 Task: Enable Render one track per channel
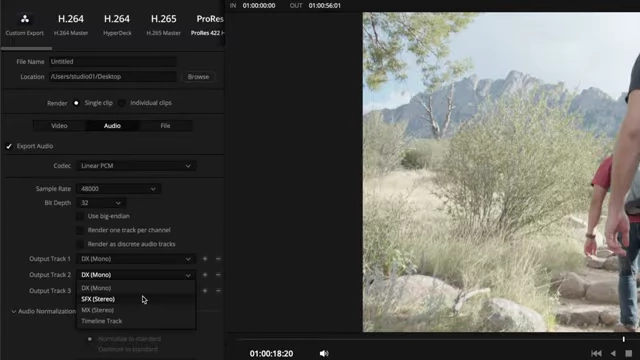point(80,230)
